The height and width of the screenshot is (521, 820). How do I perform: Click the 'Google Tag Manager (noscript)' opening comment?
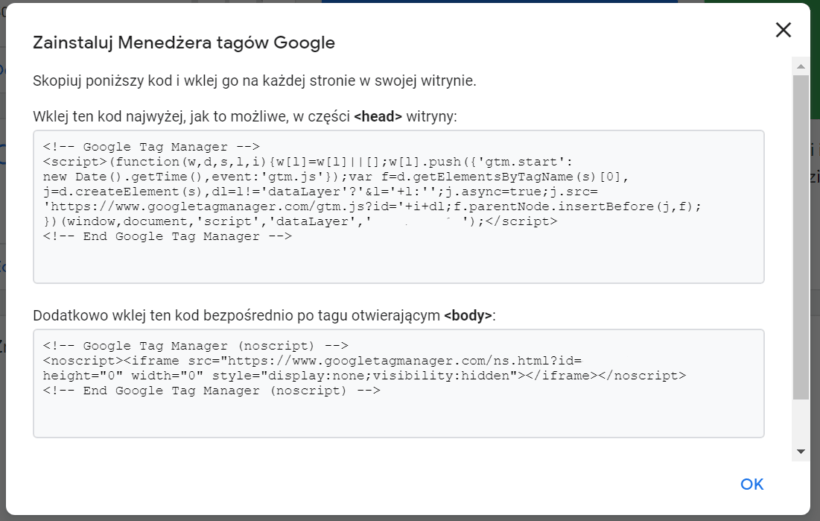pos(203,345)
